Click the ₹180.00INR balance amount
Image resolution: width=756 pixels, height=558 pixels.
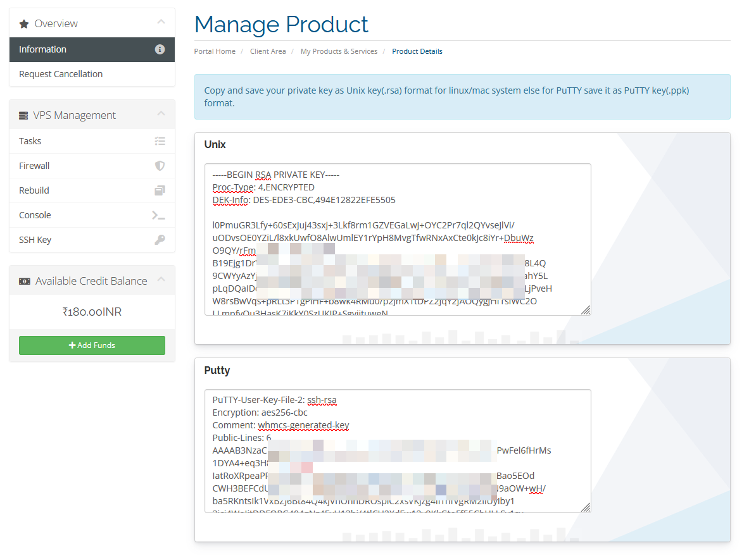[x=92, y=312]
